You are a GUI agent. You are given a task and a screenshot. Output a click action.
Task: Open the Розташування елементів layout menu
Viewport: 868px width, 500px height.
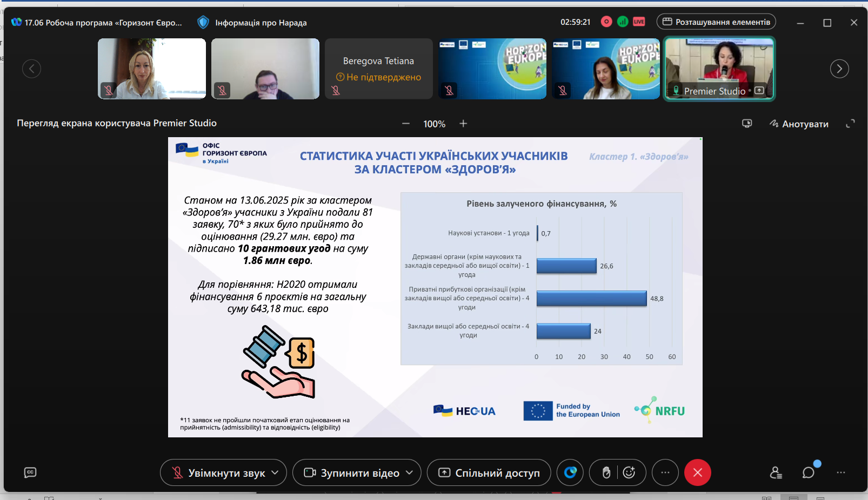click(716, 22)
